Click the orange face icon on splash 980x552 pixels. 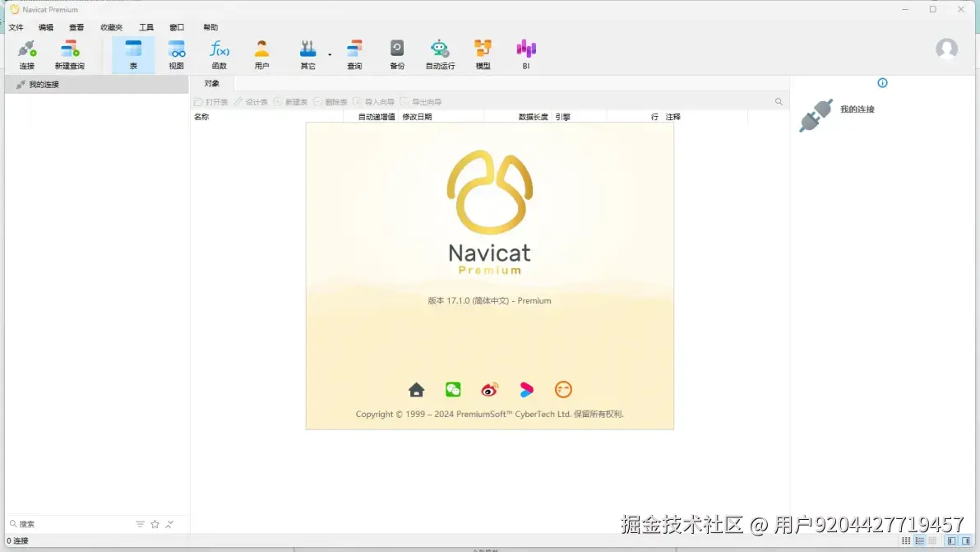[563, 390]
